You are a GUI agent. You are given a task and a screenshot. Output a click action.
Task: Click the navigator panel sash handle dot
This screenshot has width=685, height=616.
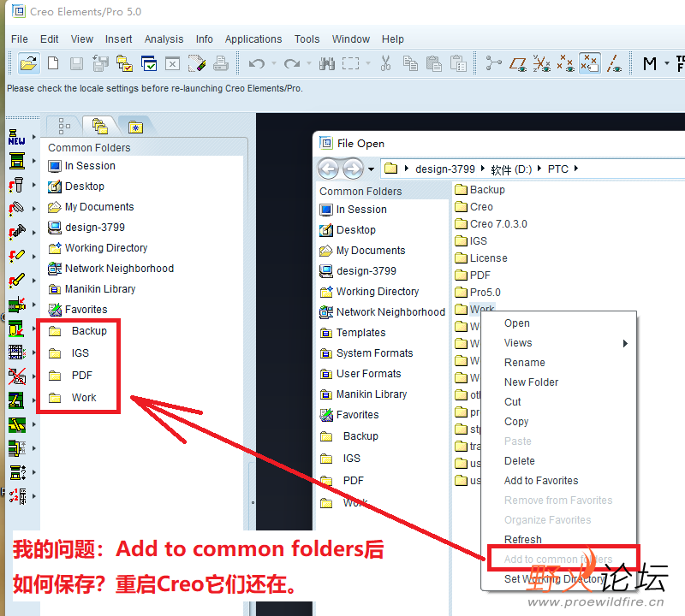(x=253, y=502)
